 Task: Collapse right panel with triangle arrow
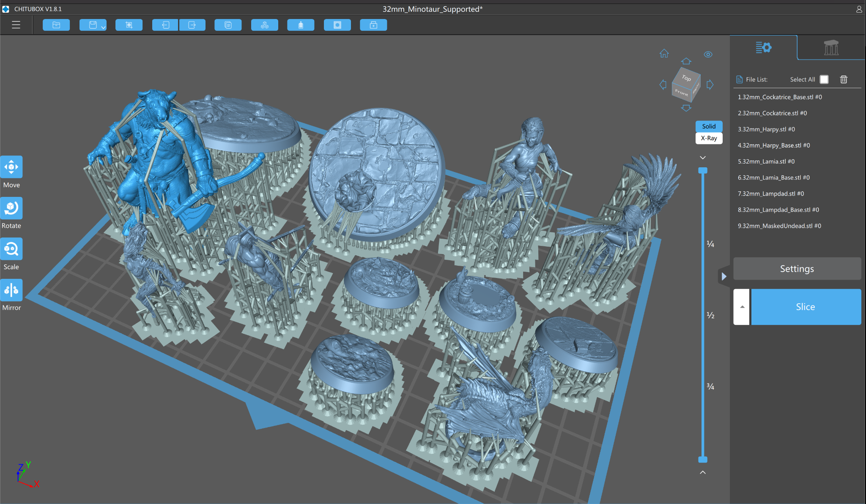(724, 276)
